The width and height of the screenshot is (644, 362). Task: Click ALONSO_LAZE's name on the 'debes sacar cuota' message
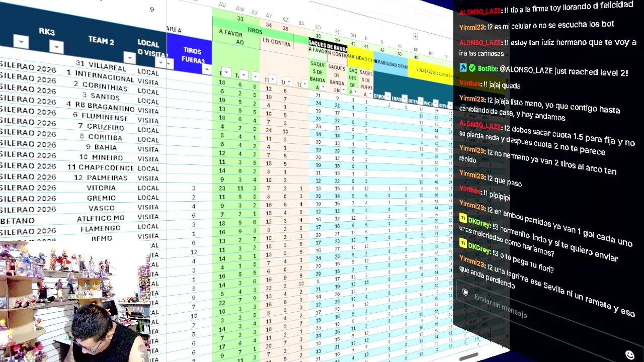point(480,125)
